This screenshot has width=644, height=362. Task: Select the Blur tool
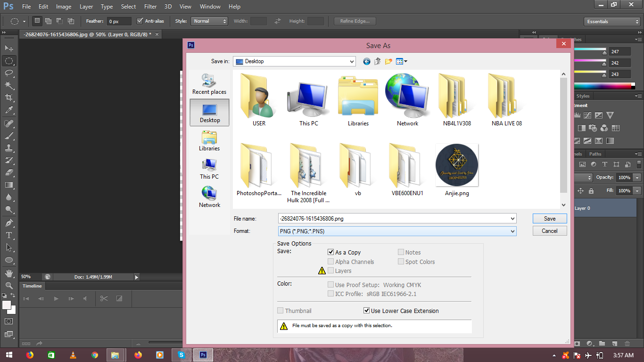click(x=9, y=197)
